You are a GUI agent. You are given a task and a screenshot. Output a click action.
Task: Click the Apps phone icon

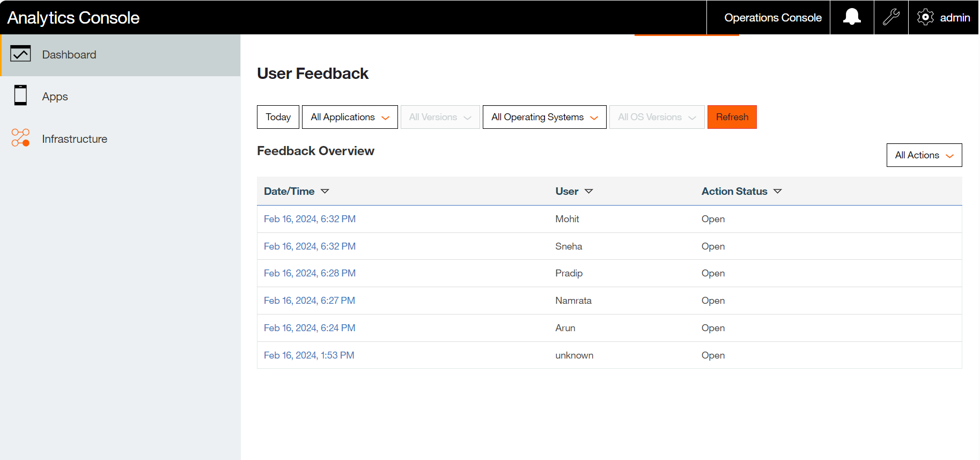(x=20, y=96)
